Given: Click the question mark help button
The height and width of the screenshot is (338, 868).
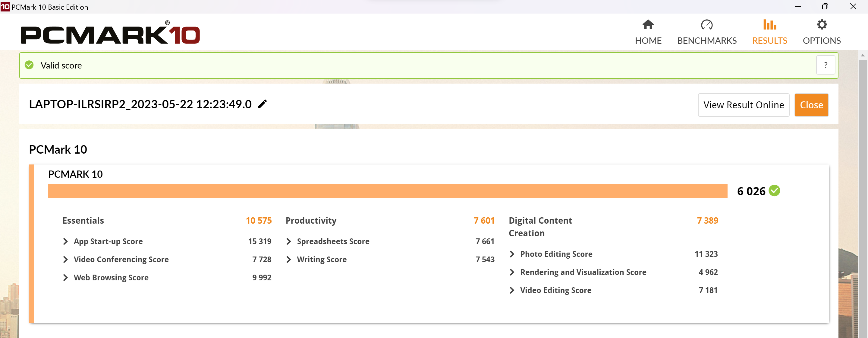Looking at the screenshot, I should click(825, 65).
